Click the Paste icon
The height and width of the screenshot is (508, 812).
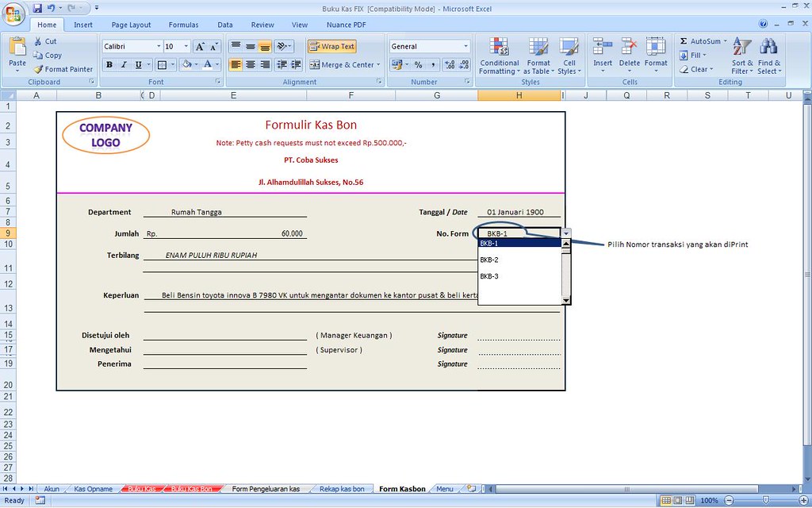17,47
